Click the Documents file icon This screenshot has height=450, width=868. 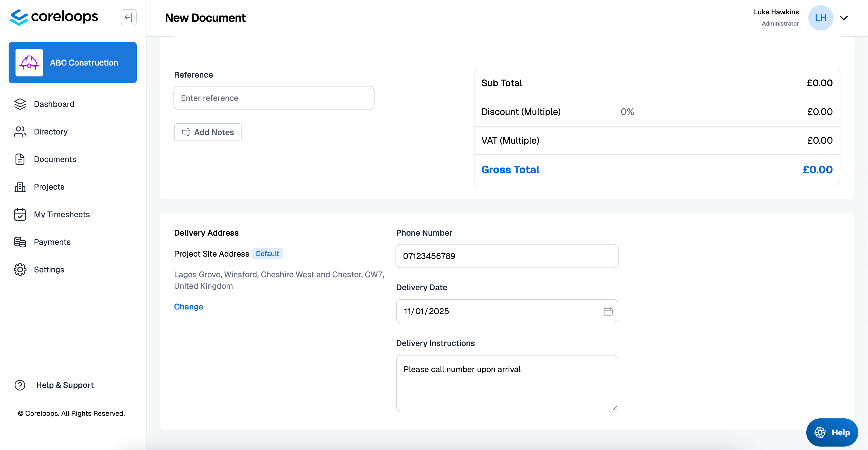pyautogui.click(x=20, y=159)
